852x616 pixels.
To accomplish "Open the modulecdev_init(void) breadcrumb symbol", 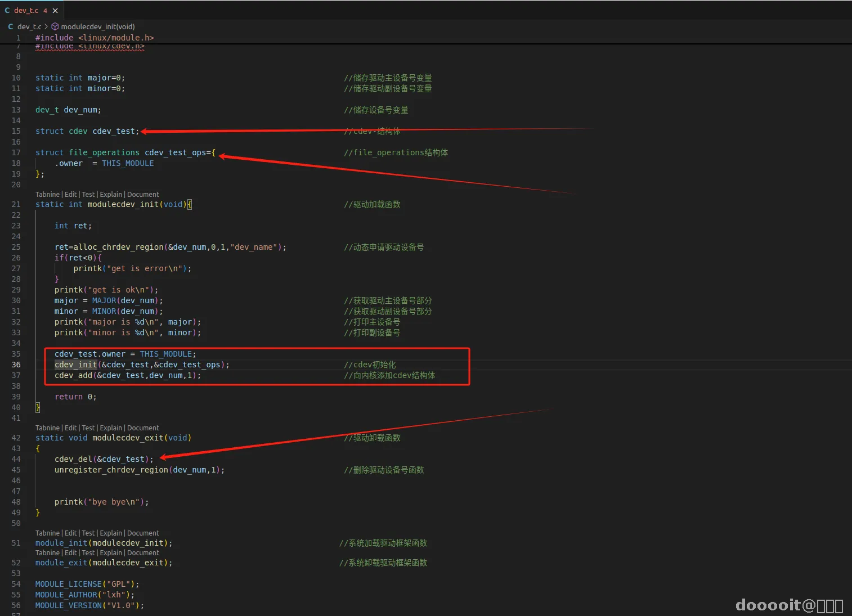I will [98, 26].
